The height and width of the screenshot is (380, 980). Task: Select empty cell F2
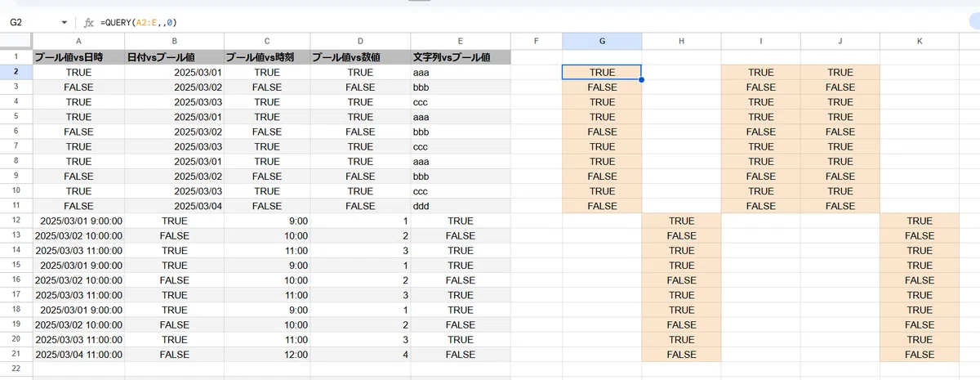pos(537,73)
